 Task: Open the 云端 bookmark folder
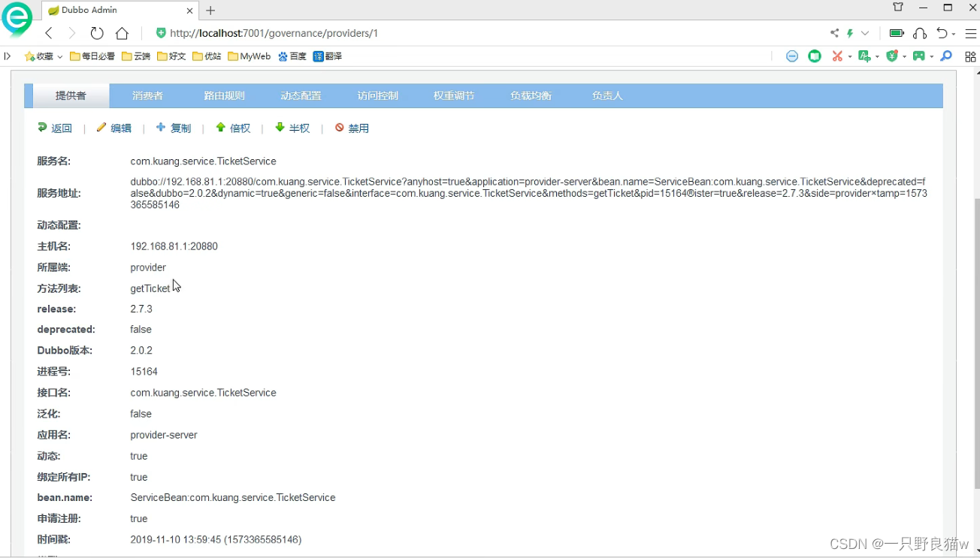(x=136, y=56)
